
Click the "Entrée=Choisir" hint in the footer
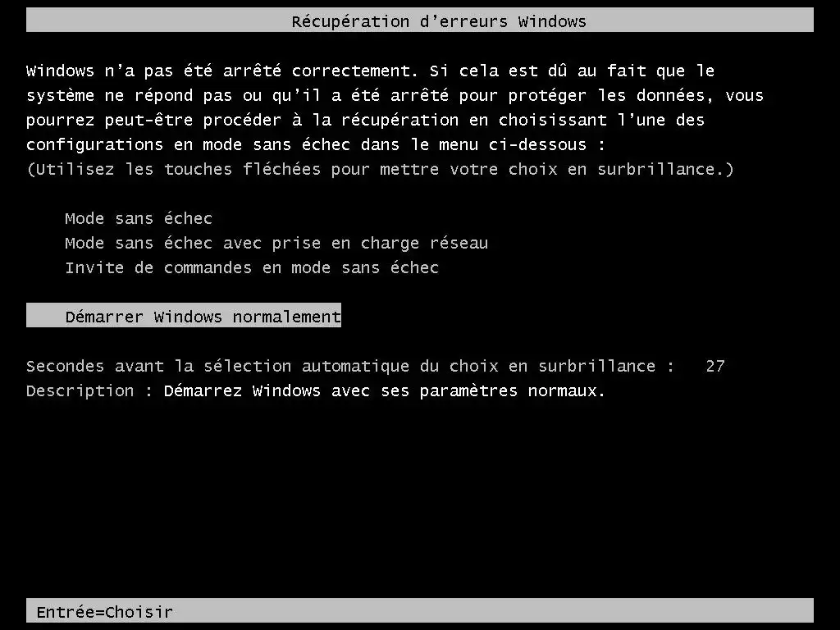(x=105, y=612)
